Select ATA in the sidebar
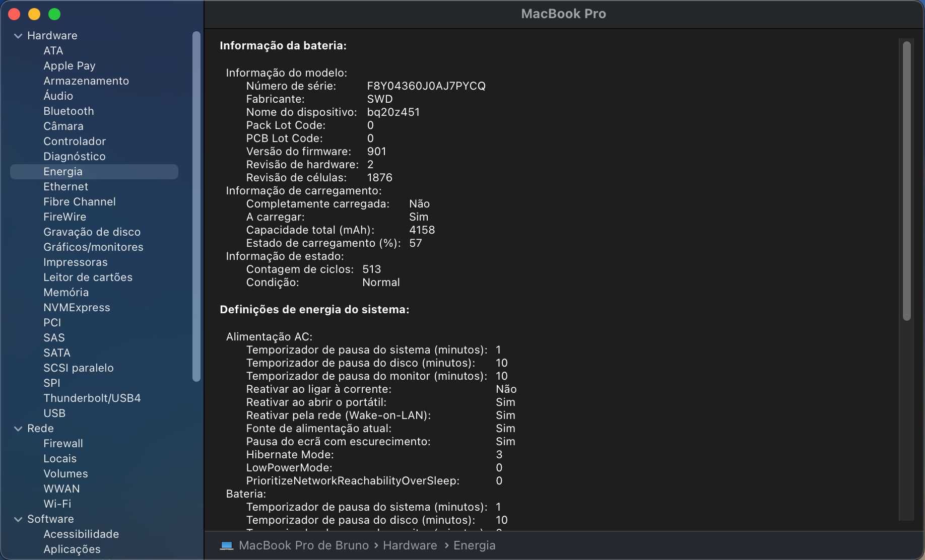 click(53, 51)
